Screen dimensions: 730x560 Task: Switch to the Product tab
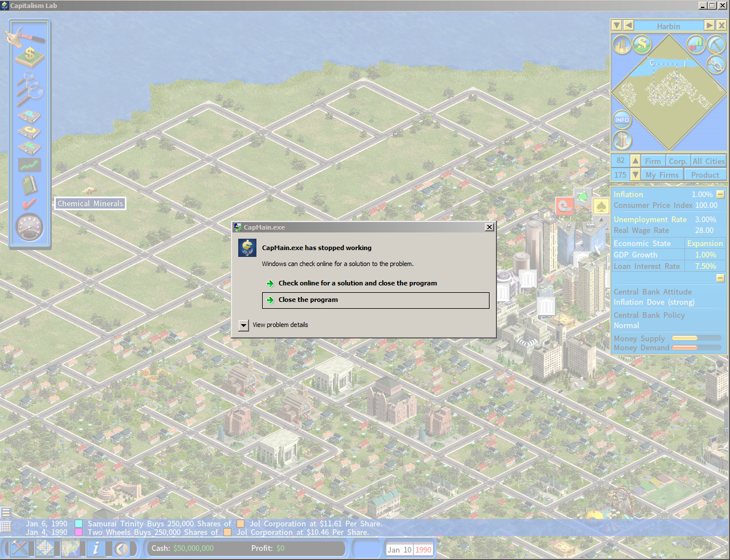(x=705, y=174)
